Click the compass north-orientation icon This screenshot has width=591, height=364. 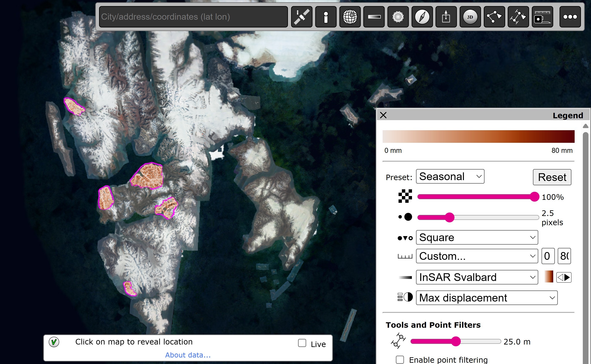(x=422, y=17)
